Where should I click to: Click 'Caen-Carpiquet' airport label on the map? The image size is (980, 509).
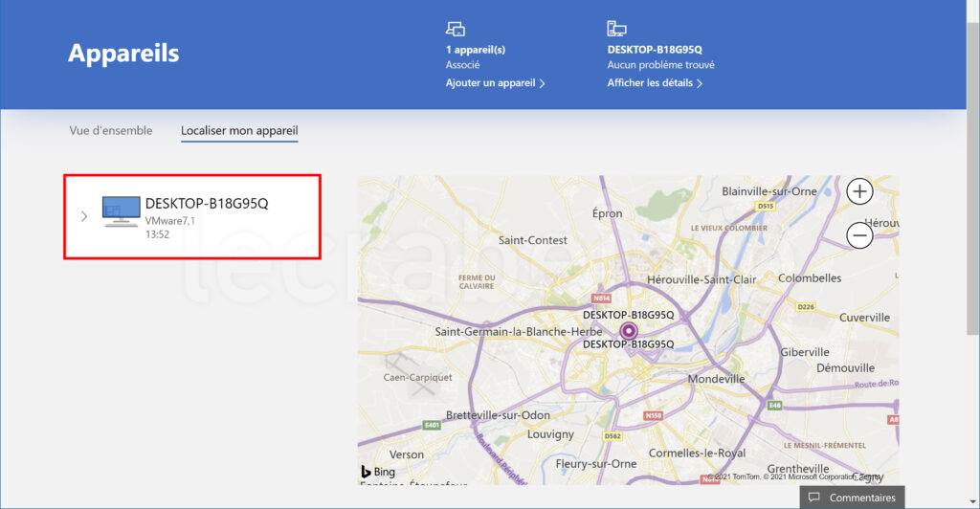tap(417, 377)
